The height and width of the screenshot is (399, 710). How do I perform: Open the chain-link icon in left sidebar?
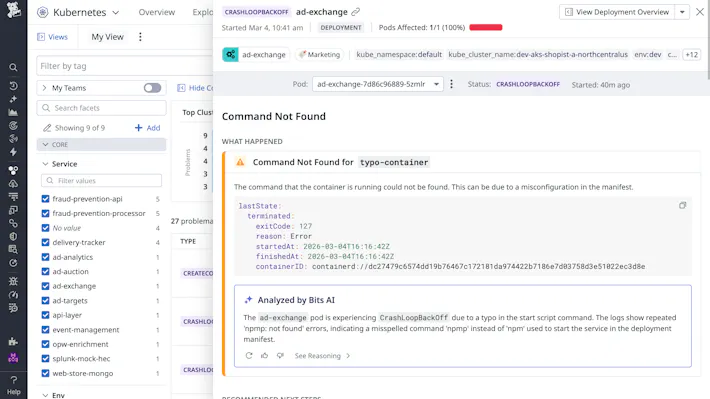13,223
